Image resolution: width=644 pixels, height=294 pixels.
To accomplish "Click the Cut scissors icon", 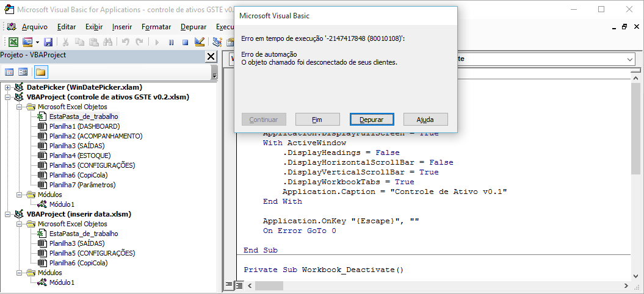I will click(65, 42).
